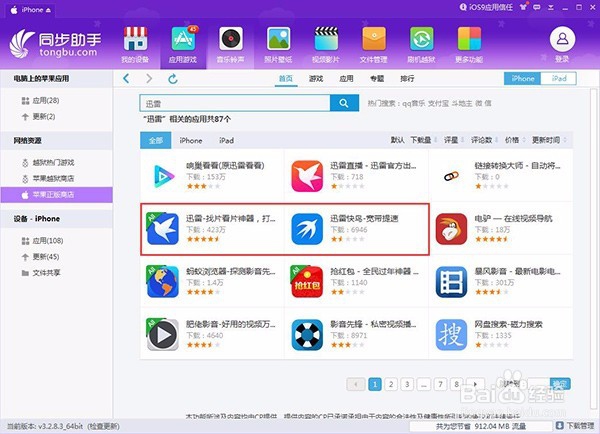
Task: Sort results by 价格 price
Action: [514, 140]
